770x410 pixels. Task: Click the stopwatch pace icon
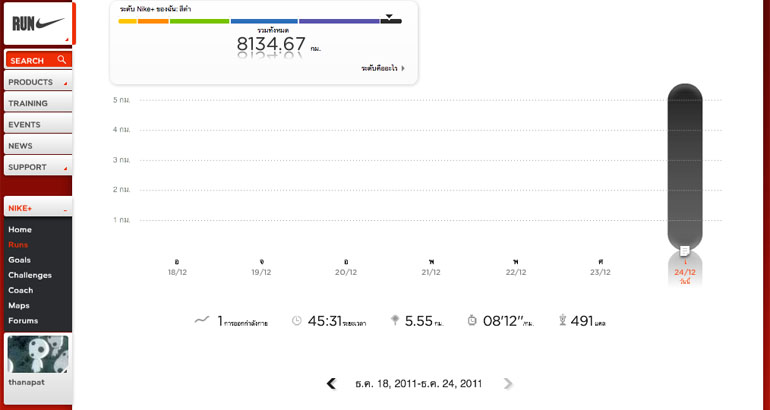point(472,321)
